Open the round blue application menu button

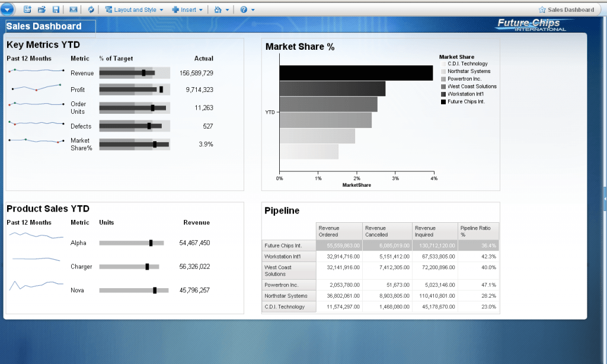[7, 9]
